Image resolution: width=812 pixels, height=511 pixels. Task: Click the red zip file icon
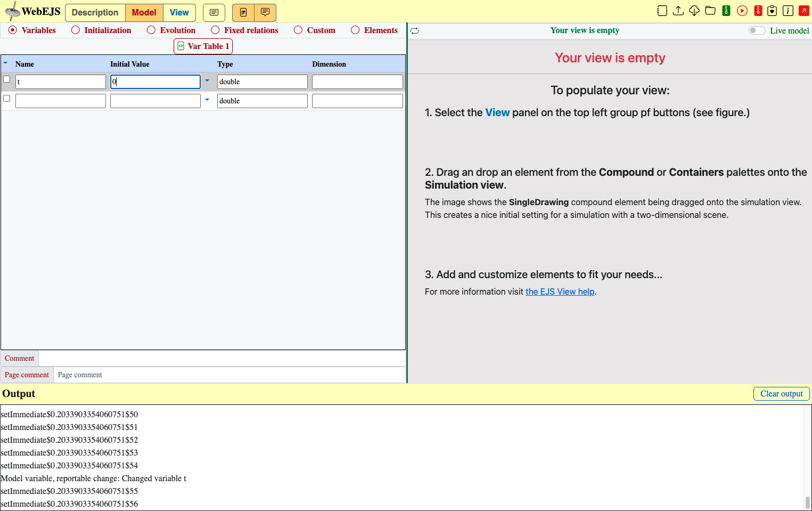758,11
